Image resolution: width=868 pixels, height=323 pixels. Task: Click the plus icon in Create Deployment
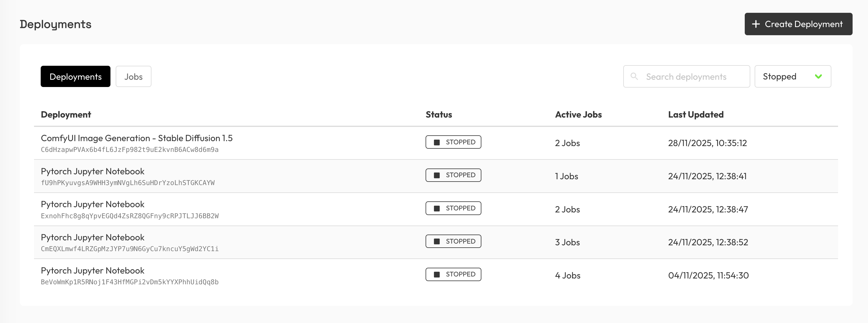[756, 24]
